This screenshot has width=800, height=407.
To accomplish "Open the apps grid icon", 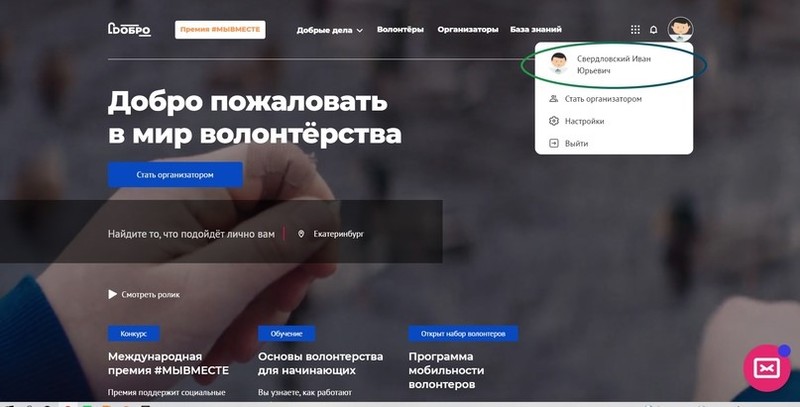I will click(x=635, y=30).
